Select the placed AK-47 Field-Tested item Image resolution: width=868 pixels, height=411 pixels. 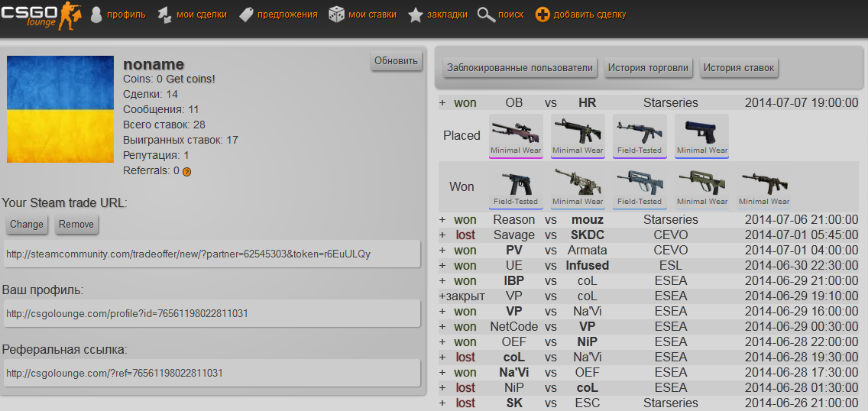click(x=640, y=136)
